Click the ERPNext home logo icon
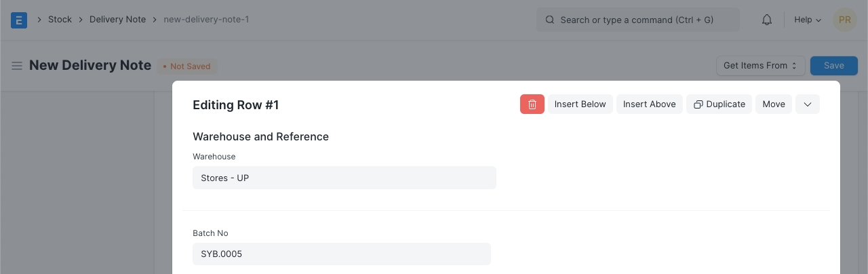 pyautogui.click(x=19, y=20)
